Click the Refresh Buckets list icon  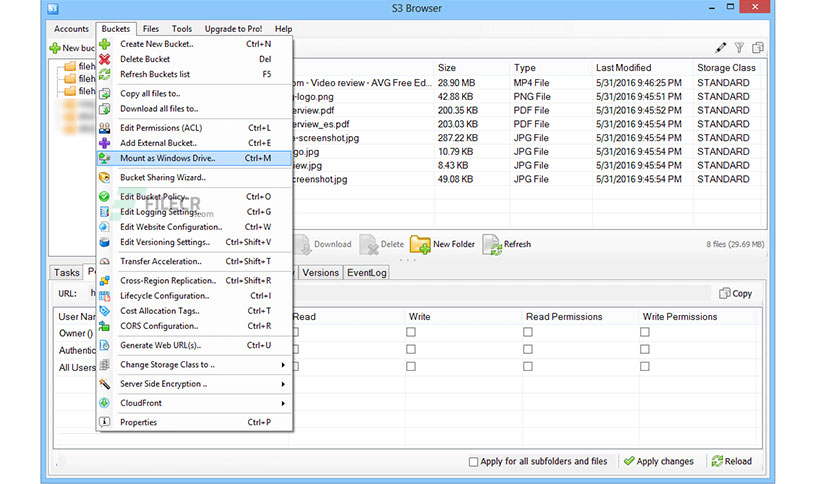104,74
